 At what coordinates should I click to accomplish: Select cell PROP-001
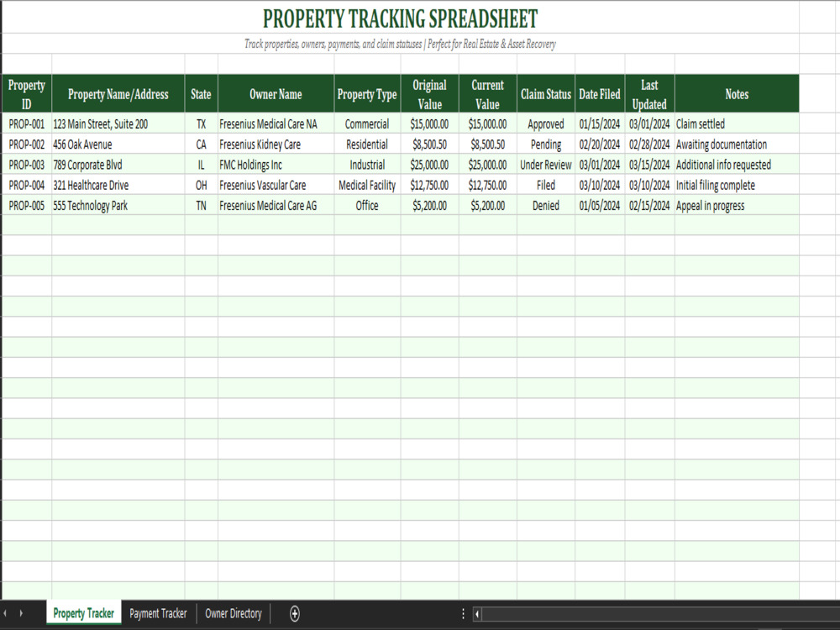click(26, 123)
